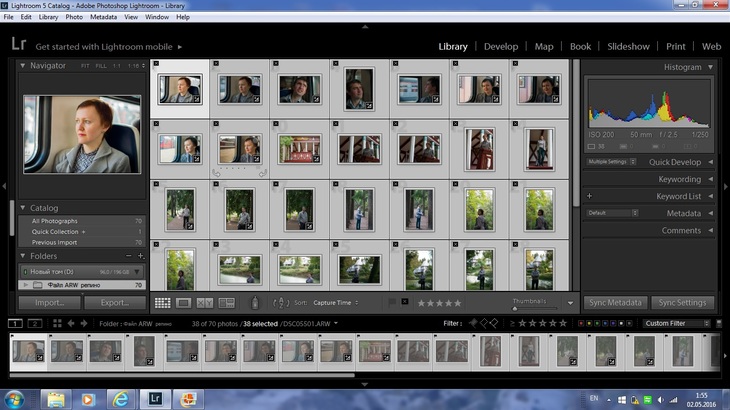Go back to previous source arrow

click(x=71, y=323)
